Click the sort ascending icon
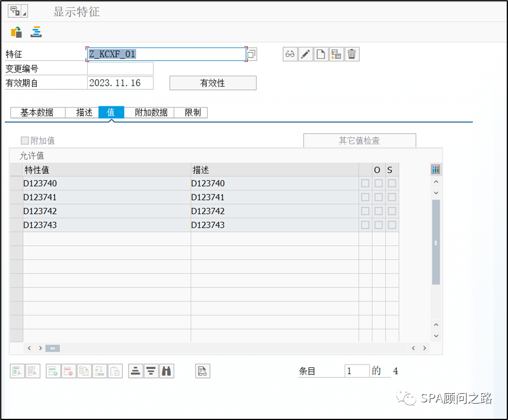 point(136,371)
